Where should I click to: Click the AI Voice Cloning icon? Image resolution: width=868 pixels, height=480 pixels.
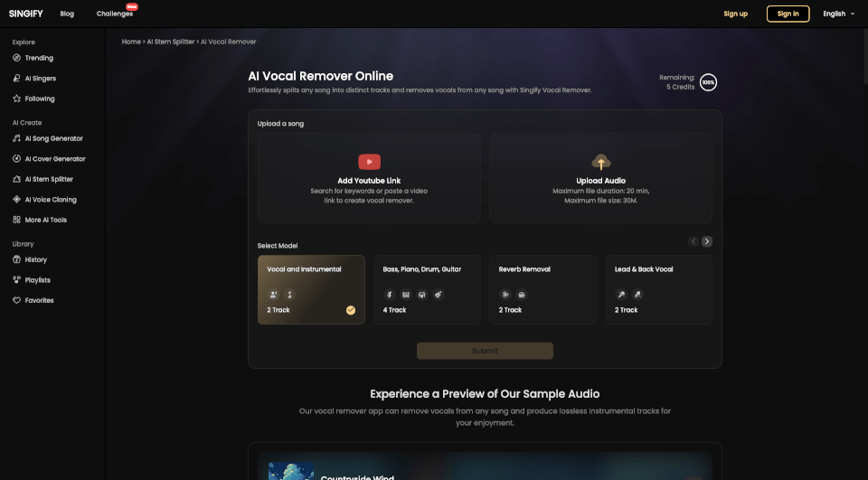[16, 199]
